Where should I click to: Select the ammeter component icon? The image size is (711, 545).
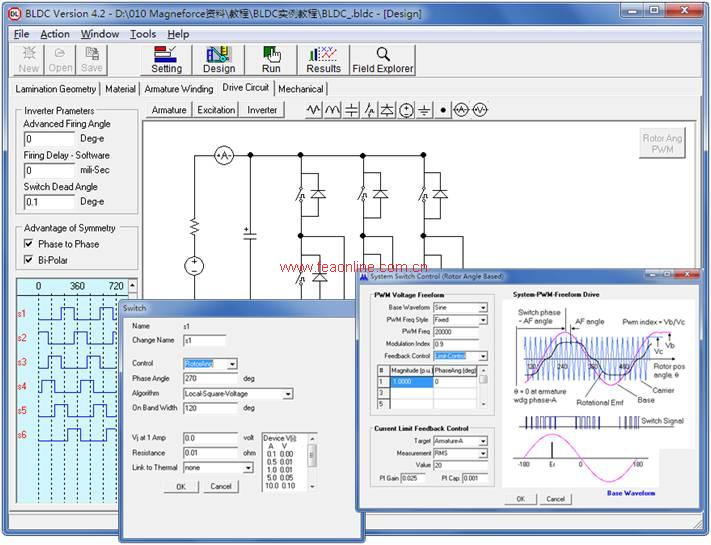click(460, 110)
